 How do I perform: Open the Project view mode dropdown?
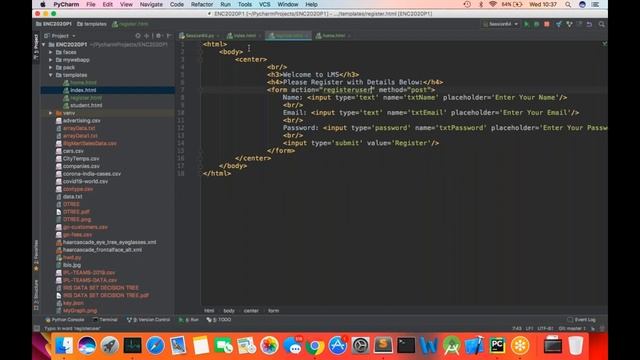point(60,36)
